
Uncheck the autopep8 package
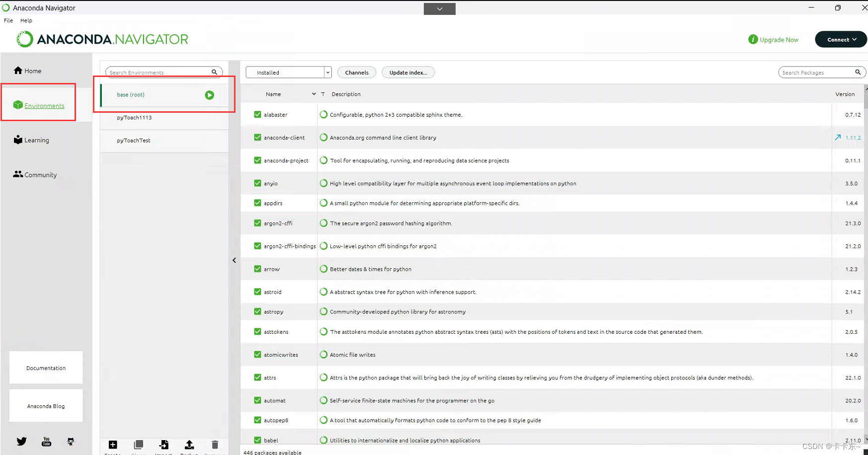[x=257, y=420]
